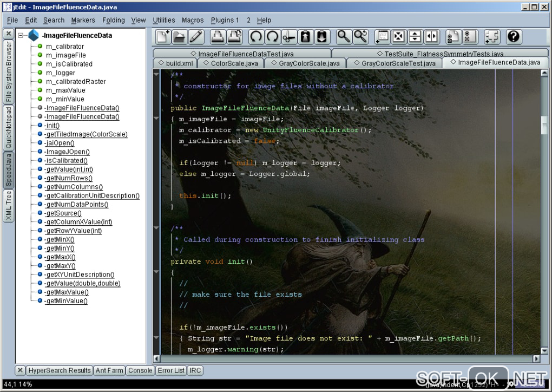This screenshot has height=392, width=552.
Task: Click the Print icon in toolbar
Action: coord(218,37)
